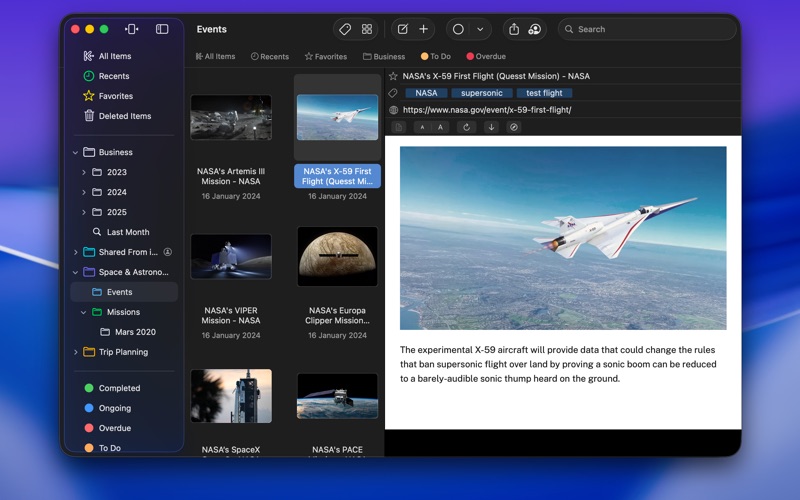This screenshot has width=800, height=500.
Task: Click the plus add item button
Action: point(423,29)
